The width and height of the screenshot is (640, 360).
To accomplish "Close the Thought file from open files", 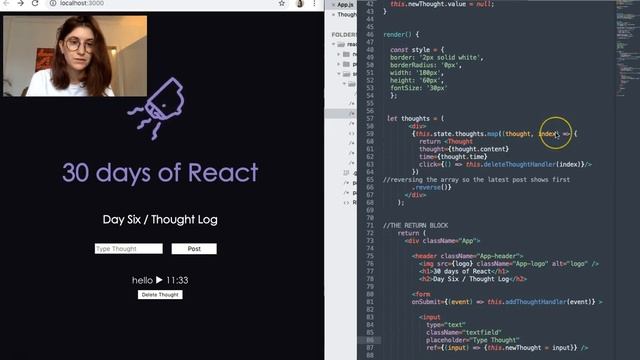I will coord(333,15).
